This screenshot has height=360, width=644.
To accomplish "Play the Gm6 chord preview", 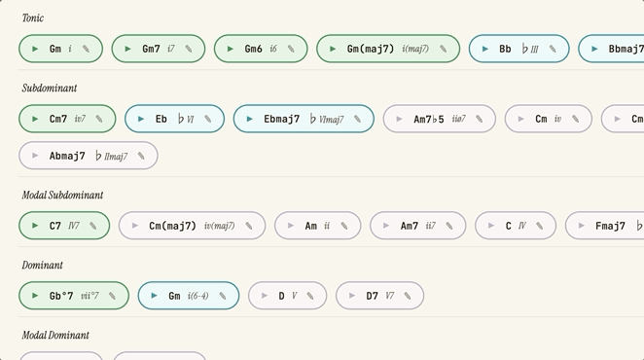I will click(231, 49).
